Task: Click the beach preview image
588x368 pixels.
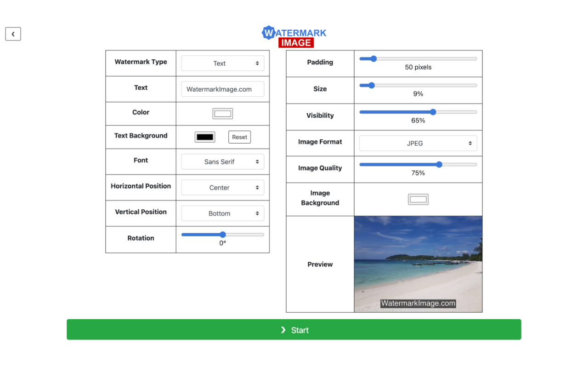Action: (418, 258)
